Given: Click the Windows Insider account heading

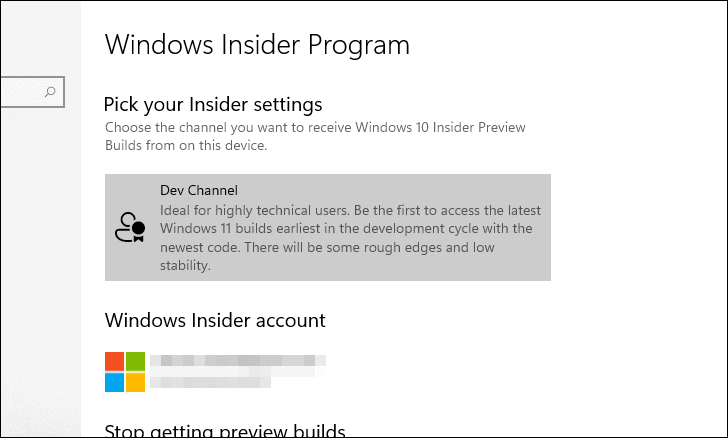Looking at the screenshot, I should coord(215,320).
